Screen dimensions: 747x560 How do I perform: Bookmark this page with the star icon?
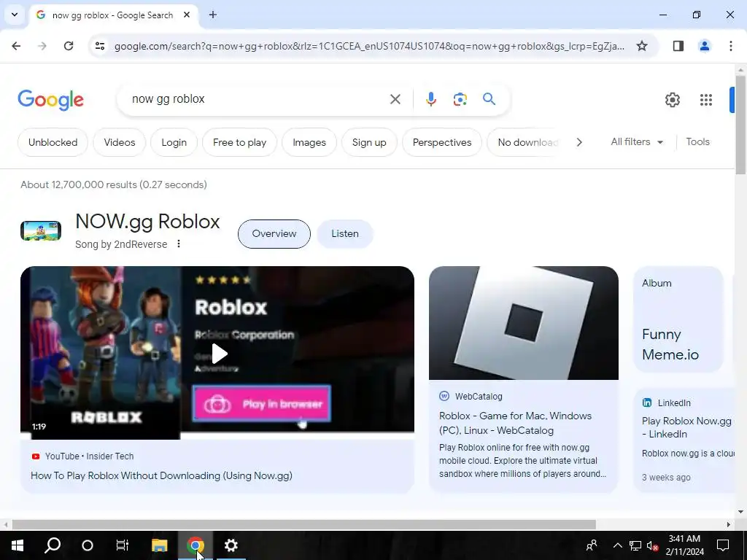[x=642, y=46]
